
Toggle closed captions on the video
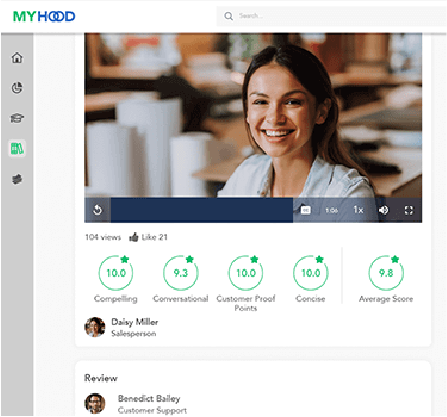306,210
